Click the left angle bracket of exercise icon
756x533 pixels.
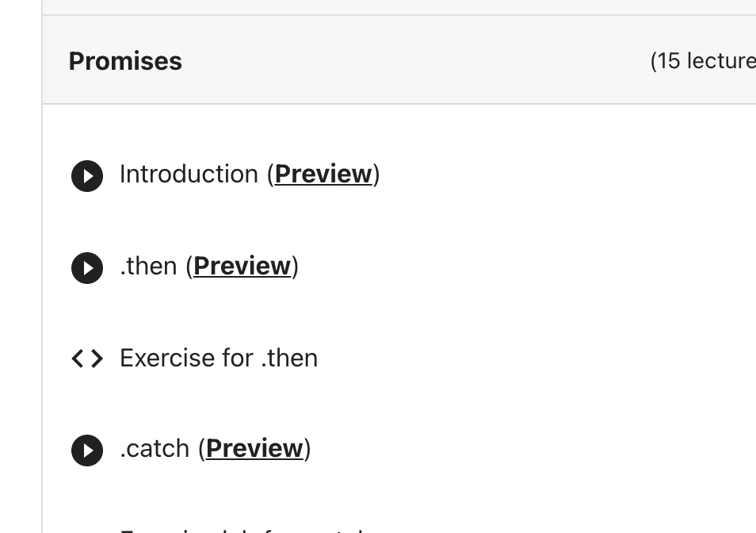tap(77, 359)
